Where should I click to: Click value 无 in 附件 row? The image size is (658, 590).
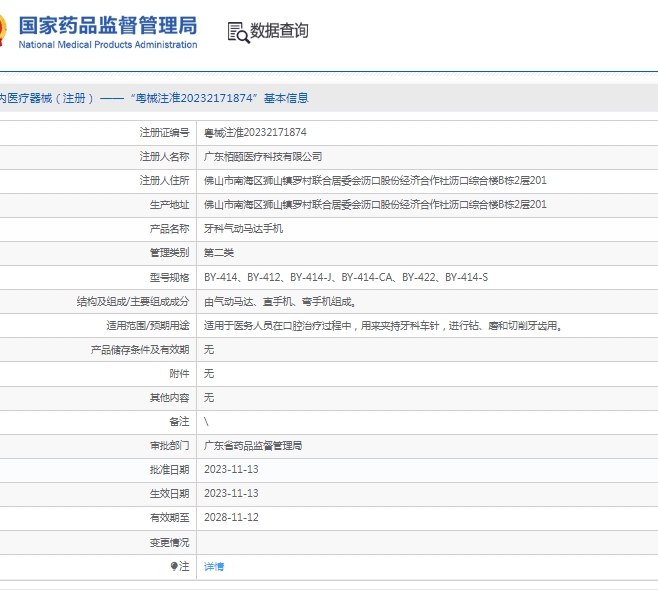point(209,373)
